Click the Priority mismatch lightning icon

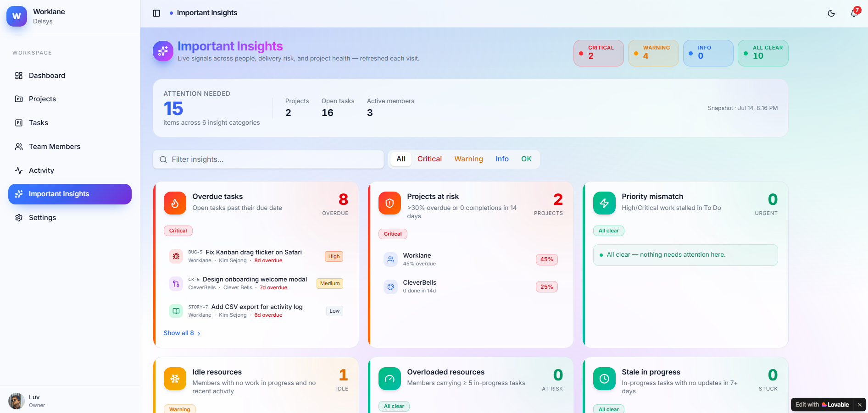pyautogui.click(x=604, y=203)
